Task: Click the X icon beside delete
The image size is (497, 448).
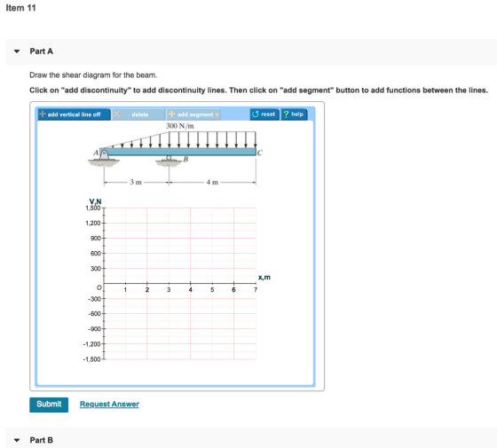Action: (117, 114)
